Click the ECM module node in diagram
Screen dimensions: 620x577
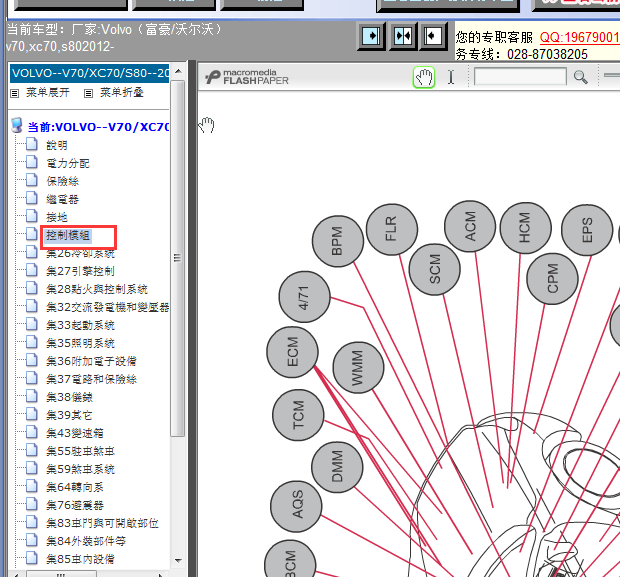point(292,352)
